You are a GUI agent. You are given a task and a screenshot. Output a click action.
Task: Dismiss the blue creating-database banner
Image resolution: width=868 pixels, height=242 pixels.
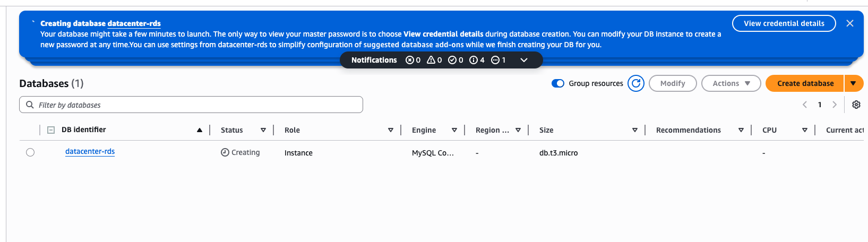click(850, 23)
